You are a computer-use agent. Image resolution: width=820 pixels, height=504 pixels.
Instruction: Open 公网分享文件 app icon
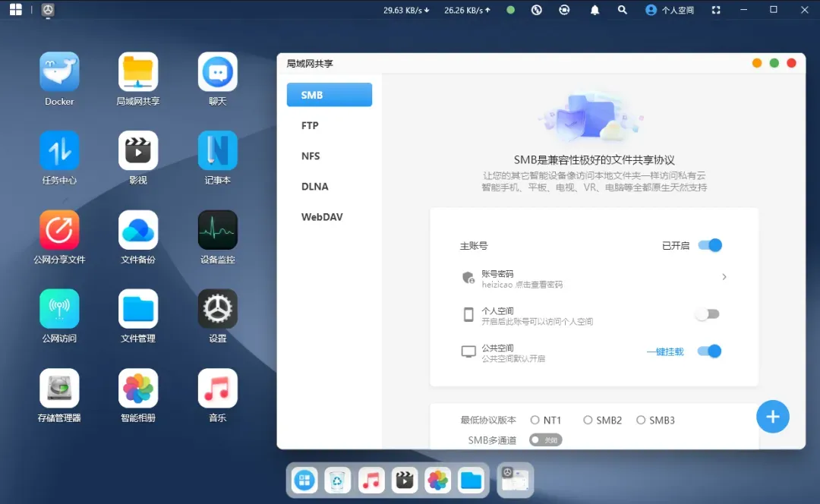[59, 230]
